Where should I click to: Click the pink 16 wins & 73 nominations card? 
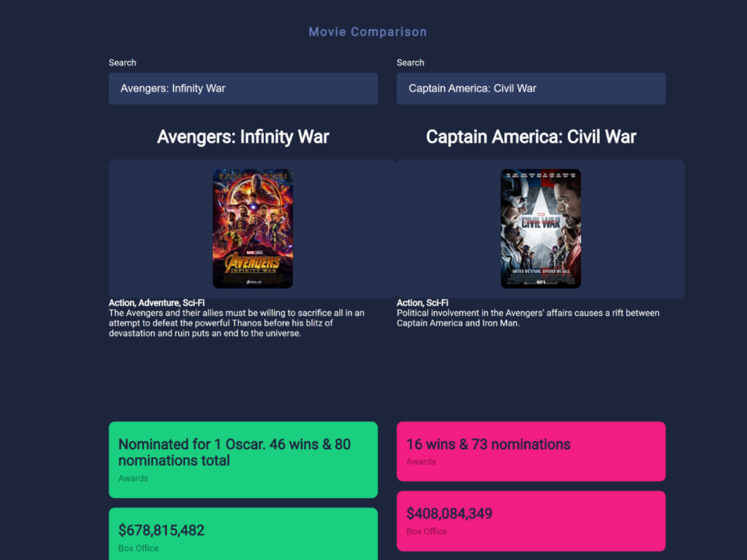(x=531, y=452)
